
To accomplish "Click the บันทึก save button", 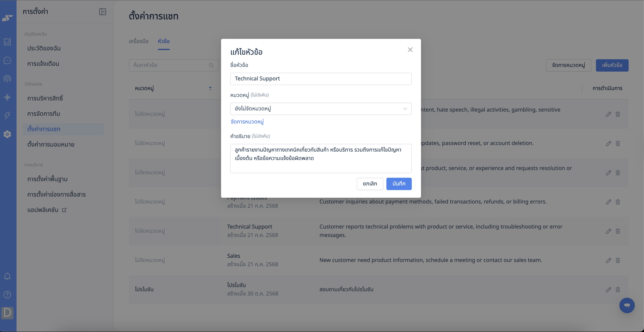I will click(399, 184).
